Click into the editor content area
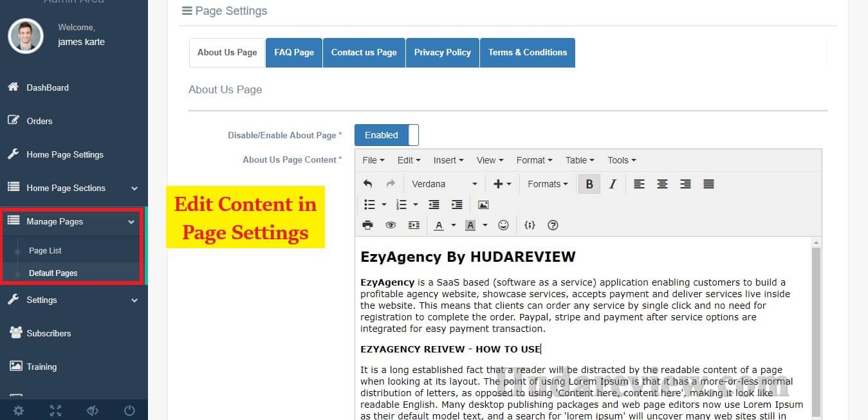868x420 pixels. [583, 328]
